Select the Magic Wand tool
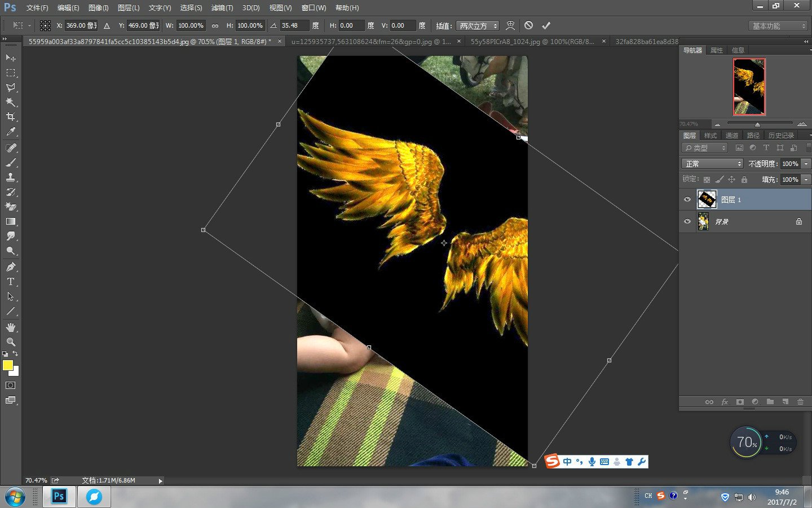This screenshot has height=508, width=812. (x=11, y=102)
